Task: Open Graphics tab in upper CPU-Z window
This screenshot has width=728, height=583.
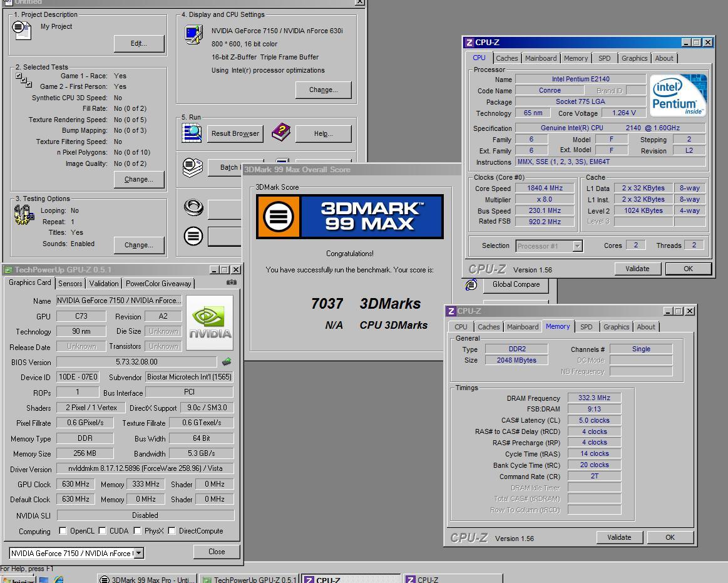Action: click(634, 58)
